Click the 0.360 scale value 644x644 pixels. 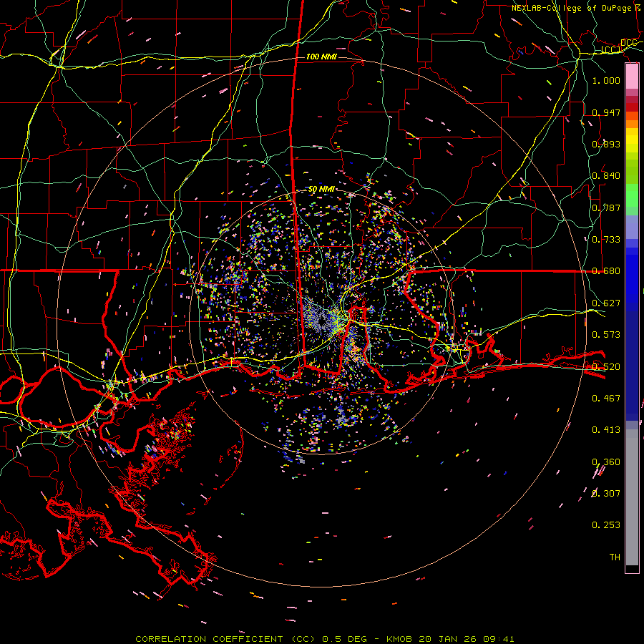(606, 462)
